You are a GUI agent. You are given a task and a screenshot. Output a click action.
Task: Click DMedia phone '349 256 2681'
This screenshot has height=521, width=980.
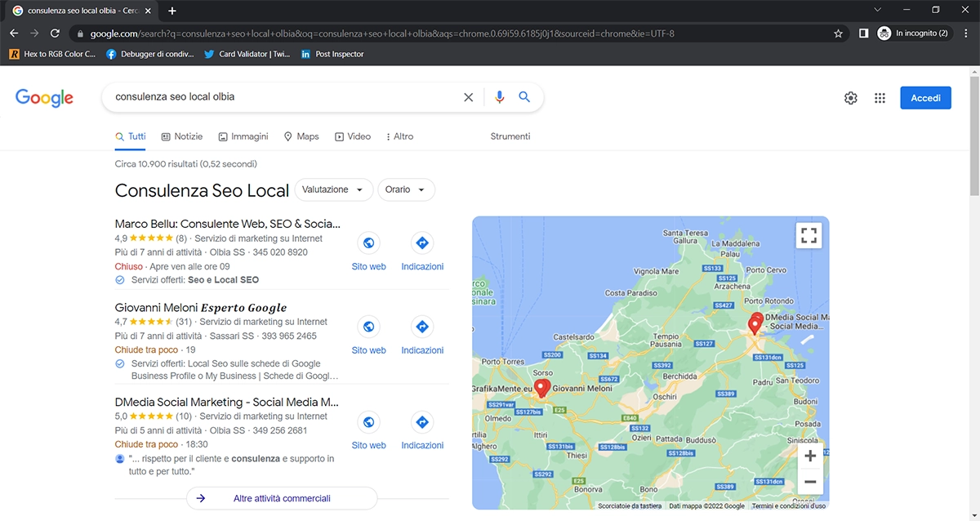pyautogui.click(x=280, y=430)
